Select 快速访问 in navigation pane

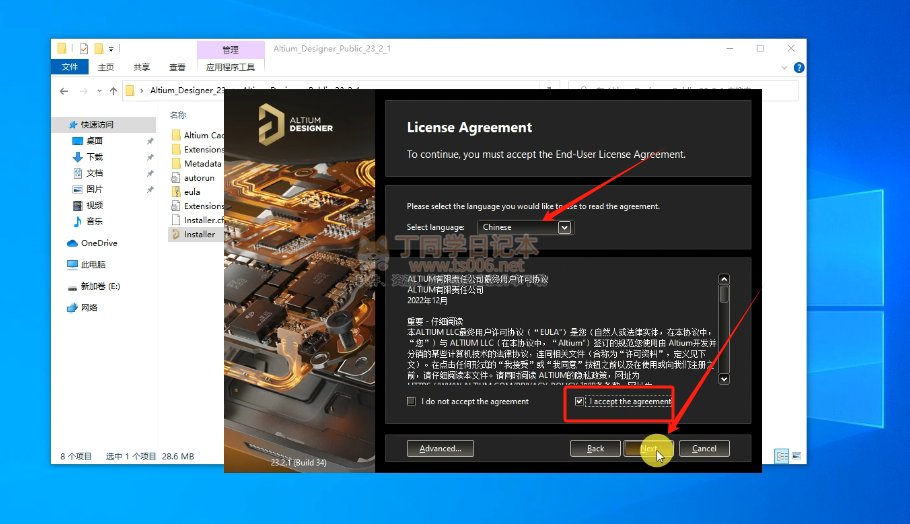[96, 124]
